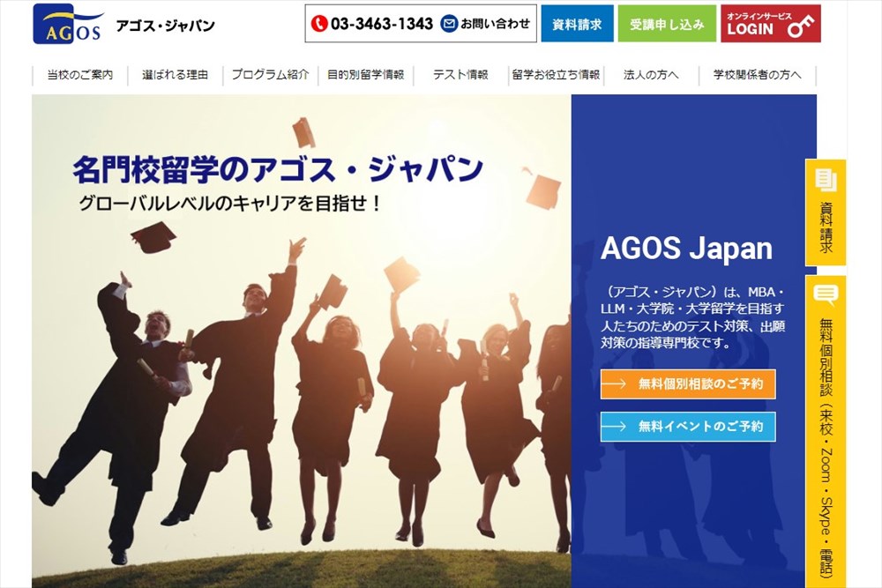Open 法人の方へ menu
Viewport: 882px width, 588px height.
pyautogui.click(x=652, y=75)
